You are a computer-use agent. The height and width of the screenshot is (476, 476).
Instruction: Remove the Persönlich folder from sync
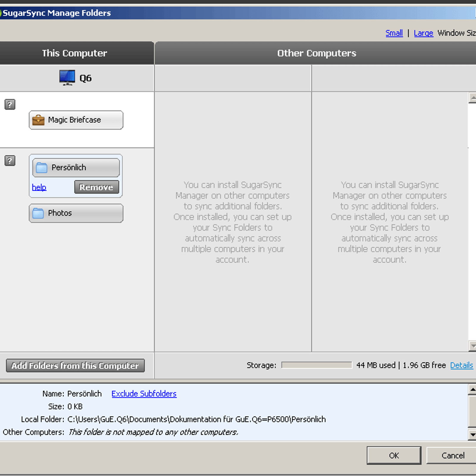97,187
